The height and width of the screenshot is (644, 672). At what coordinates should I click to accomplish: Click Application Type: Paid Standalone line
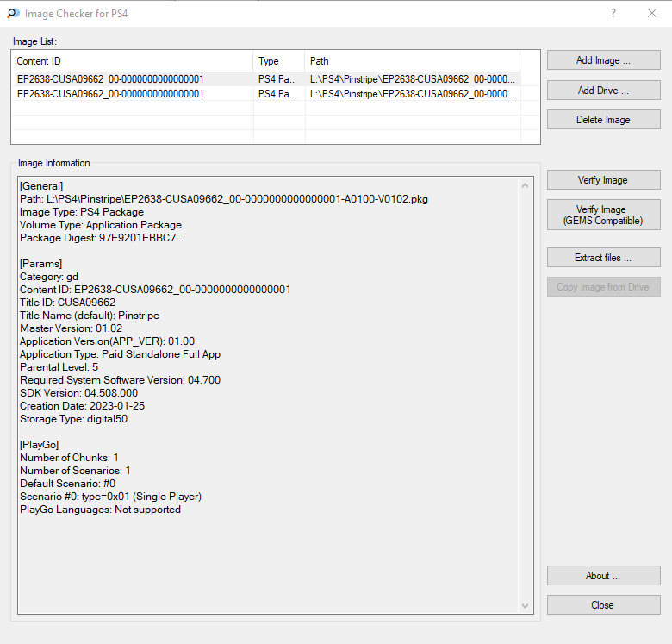coord(120,354)
